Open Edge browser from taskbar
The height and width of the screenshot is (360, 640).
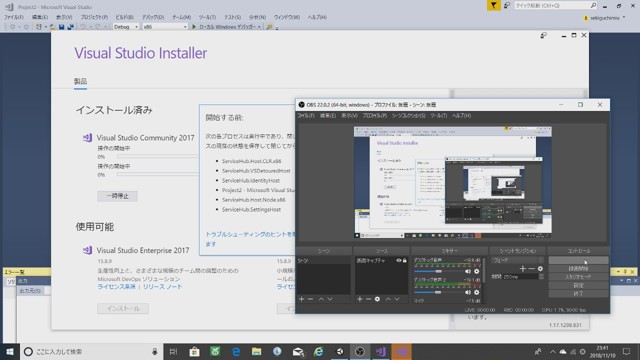click(236, 351)
